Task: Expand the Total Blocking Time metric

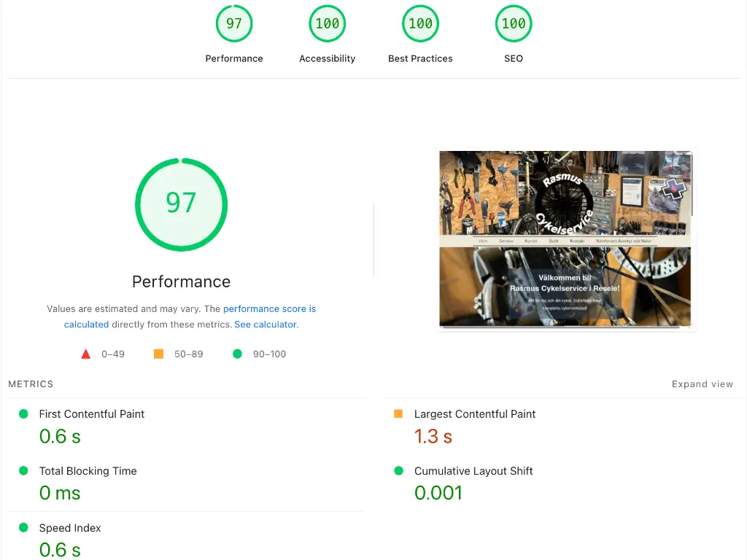Action: pos(88,471)
